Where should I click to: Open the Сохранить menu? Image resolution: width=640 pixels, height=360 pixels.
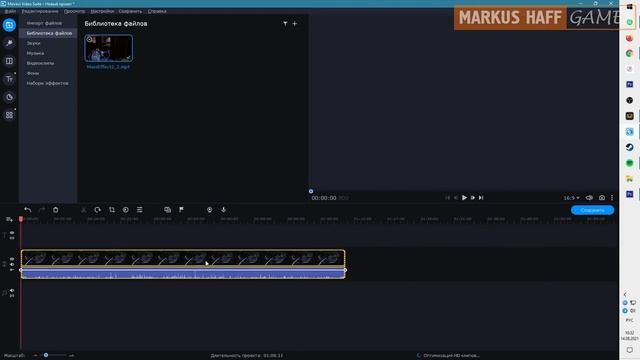tap(130, 11)
